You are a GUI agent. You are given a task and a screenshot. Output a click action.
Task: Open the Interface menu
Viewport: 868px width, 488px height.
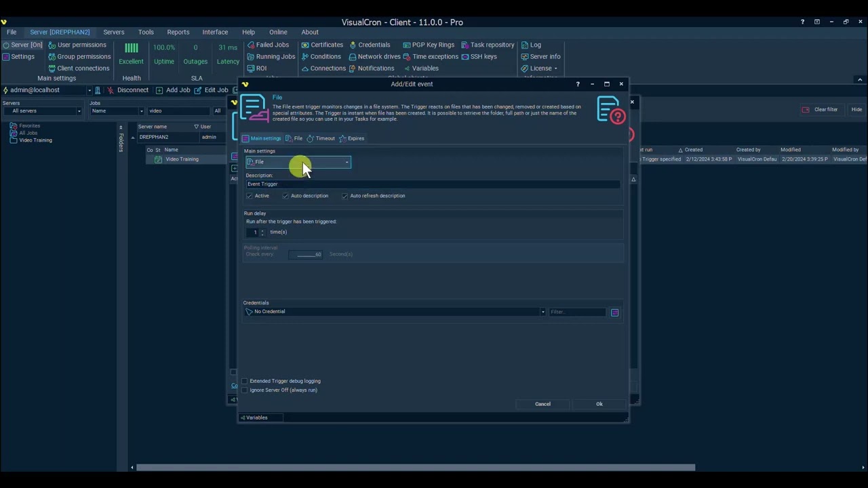point(215,32)
